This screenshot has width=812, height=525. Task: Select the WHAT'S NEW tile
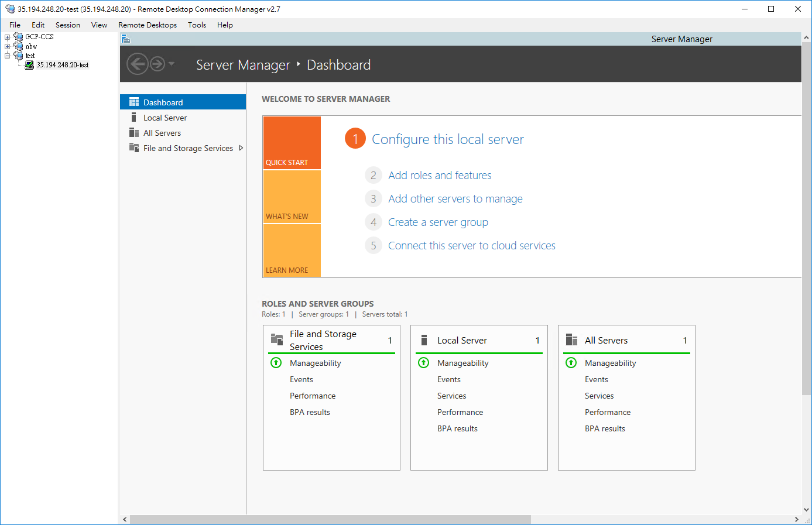(292, 197)
